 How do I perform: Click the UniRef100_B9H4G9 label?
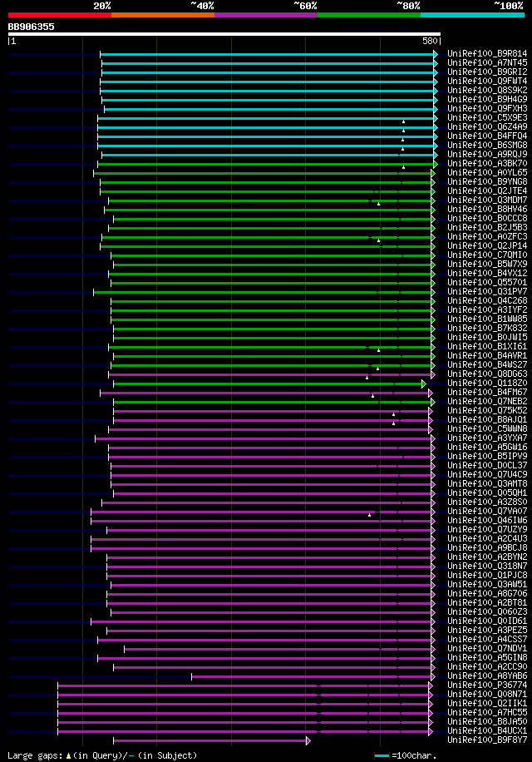487,99
